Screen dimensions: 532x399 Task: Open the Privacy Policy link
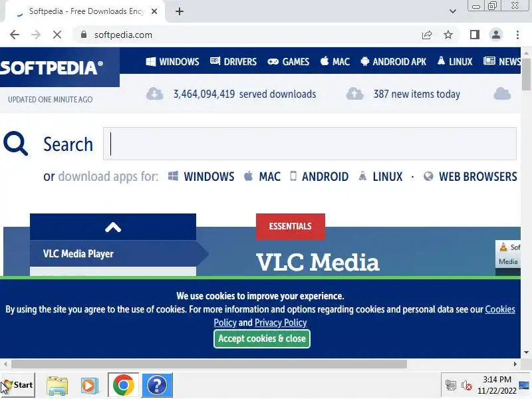click(281, 323)
